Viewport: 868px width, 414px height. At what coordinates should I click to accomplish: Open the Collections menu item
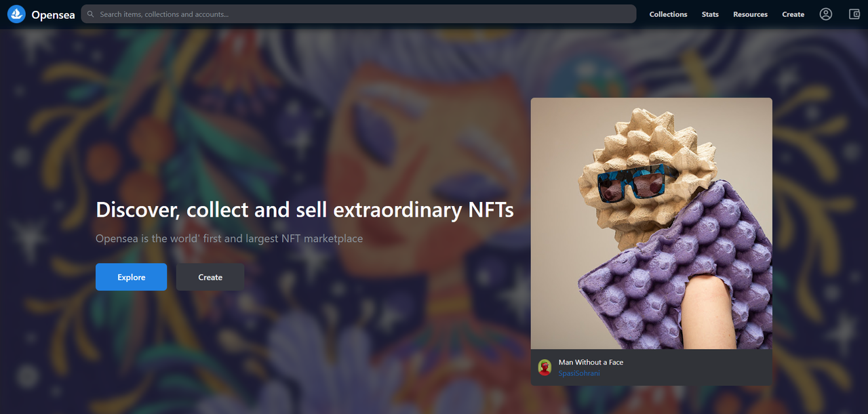(668, 14)
